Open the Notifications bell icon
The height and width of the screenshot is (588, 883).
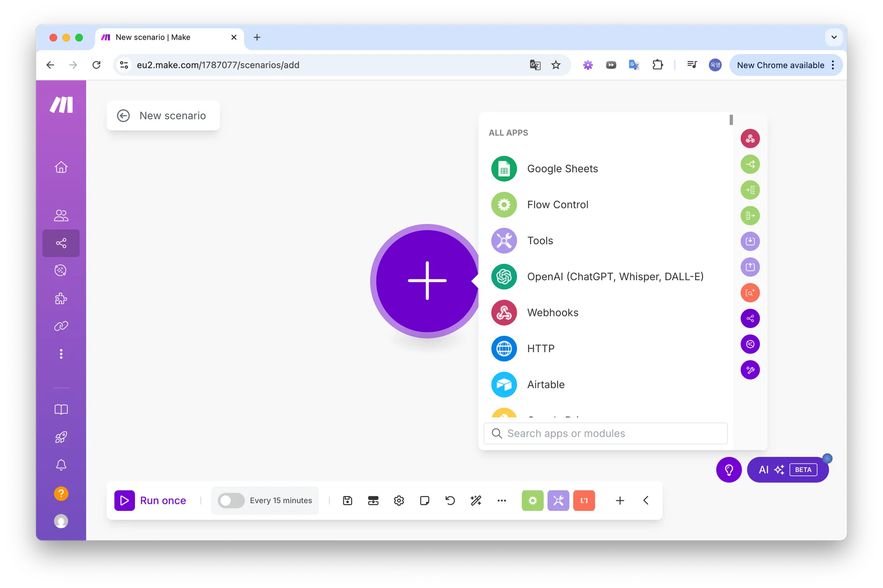(x=61, y=465)
